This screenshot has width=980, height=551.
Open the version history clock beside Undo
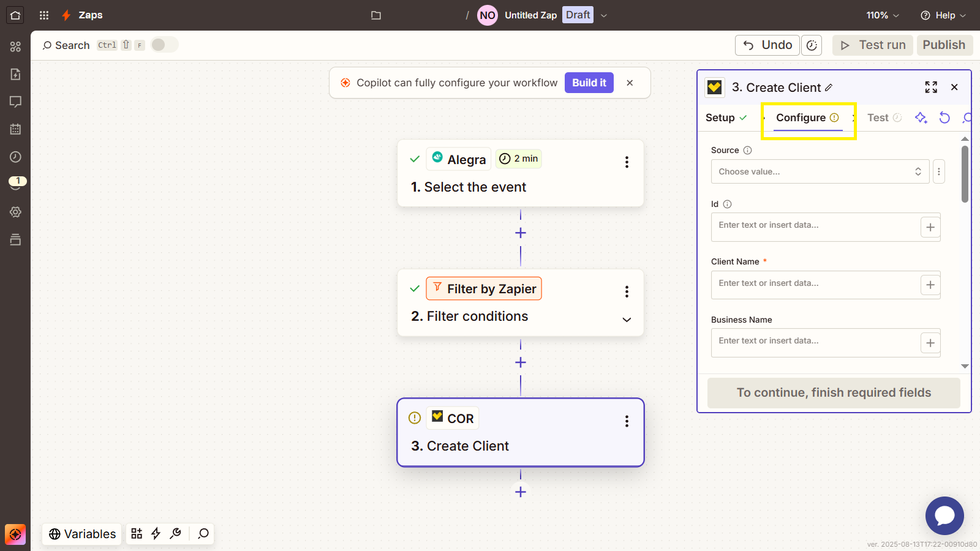pyautogui.click(x=812, y=45)
